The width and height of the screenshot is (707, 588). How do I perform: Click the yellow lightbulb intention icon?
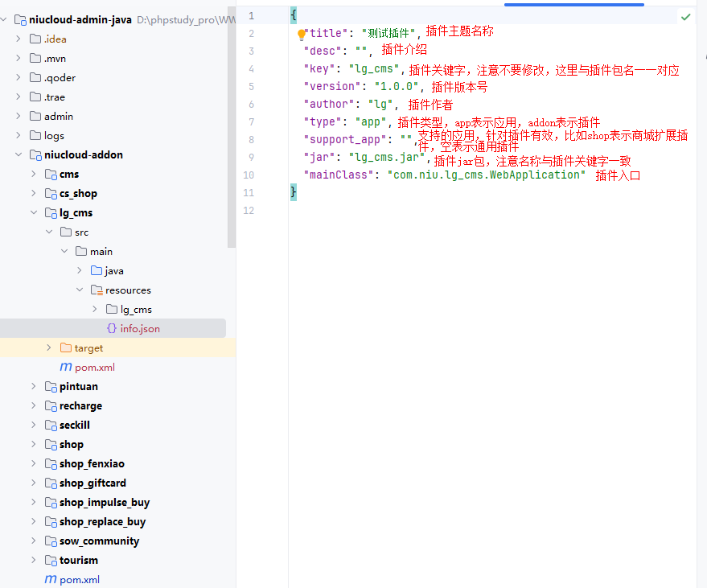(302, 35)
